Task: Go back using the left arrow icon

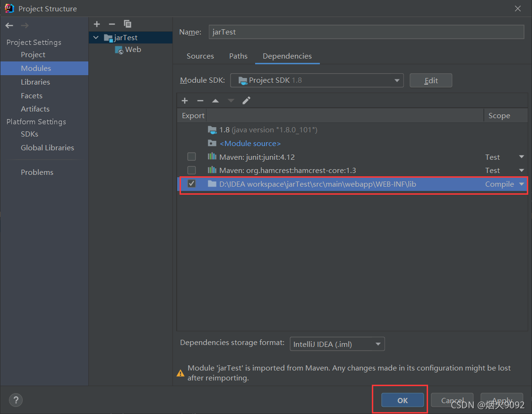Action: coord(9,26)
